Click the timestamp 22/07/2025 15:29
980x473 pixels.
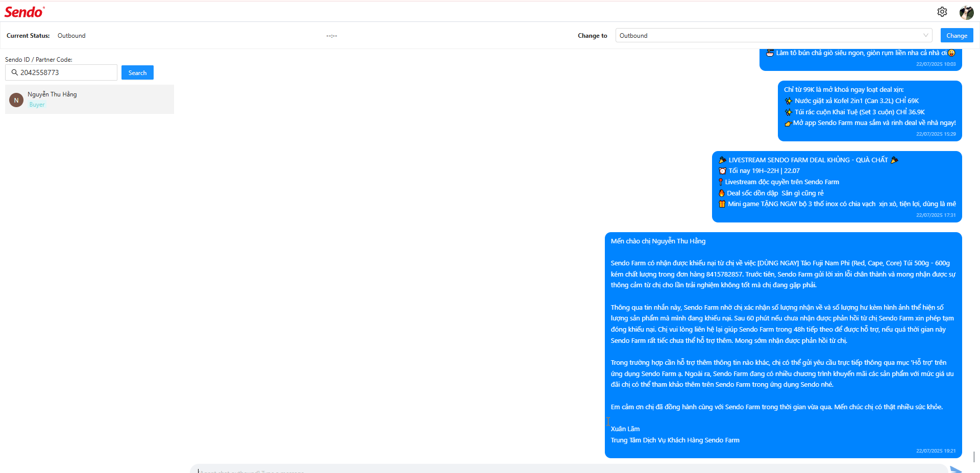(936, 134)
